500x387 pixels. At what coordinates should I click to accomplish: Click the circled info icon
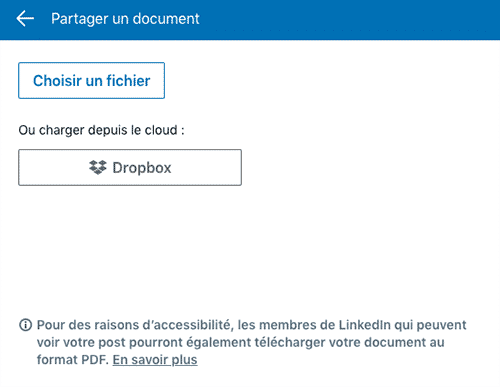pos(25,325)
